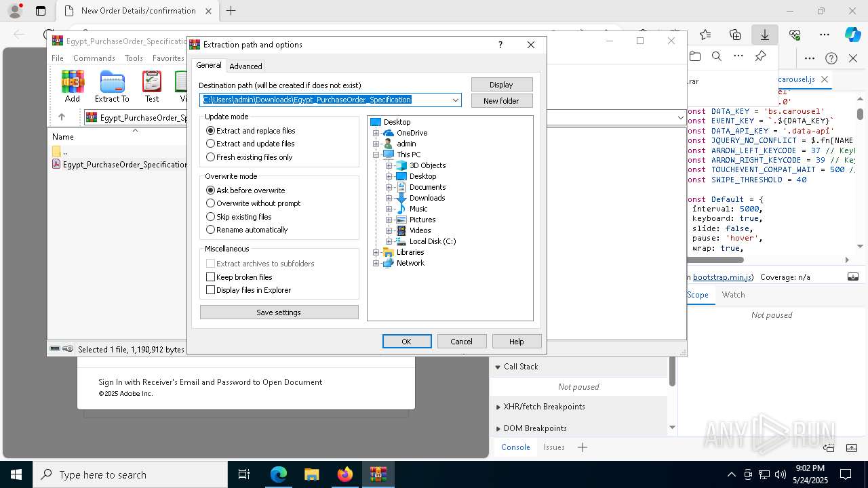Switch to the General tab

pyautogui.click(x=209, y=65)
